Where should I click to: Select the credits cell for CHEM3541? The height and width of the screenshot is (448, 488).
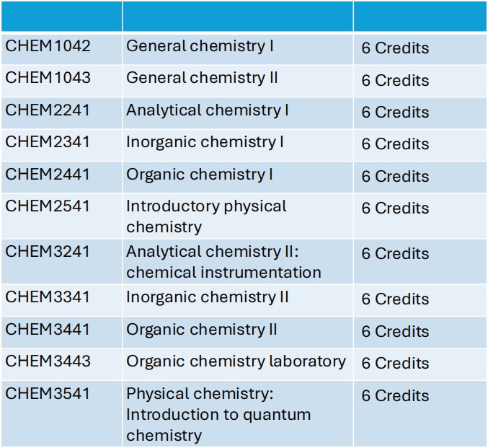(395, 396)
